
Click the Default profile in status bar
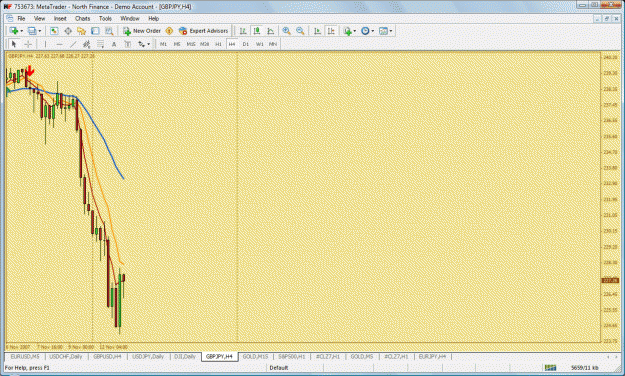[279, 368]
